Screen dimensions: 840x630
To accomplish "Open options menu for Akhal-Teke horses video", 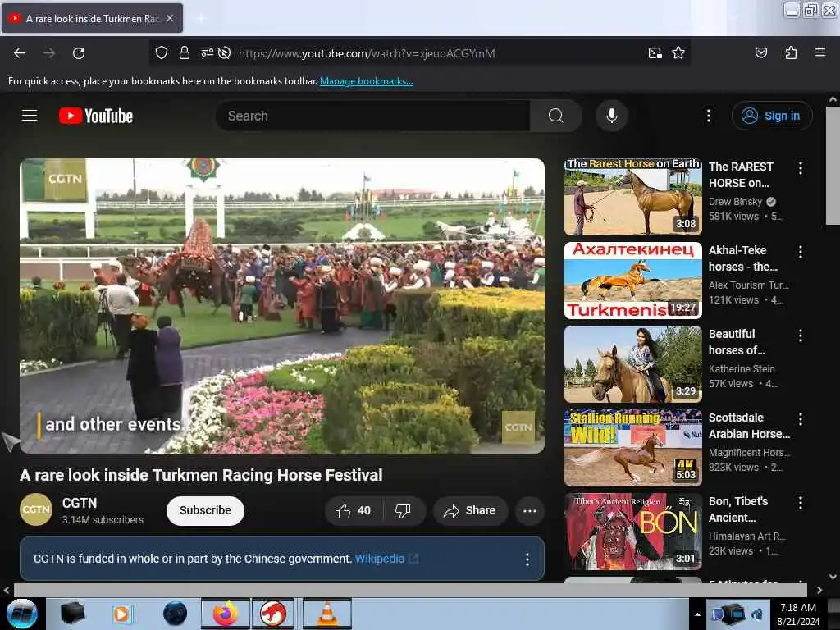I will coord(801,251).
